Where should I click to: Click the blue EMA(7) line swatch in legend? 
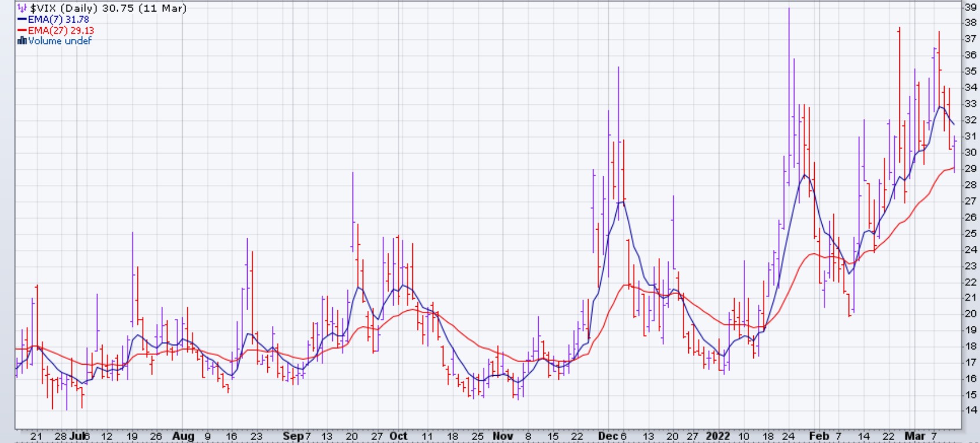[x=22, y=20]
